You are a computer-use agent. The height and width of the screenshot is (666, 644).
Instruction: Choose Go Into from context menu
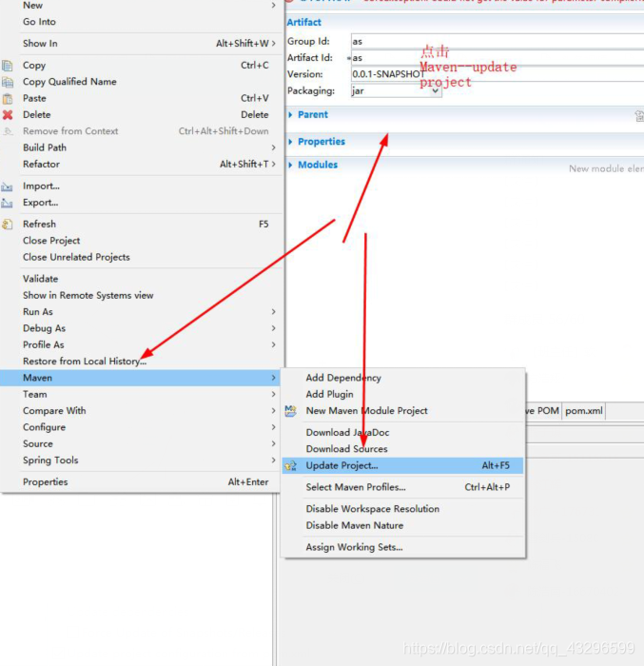[x=39, y=22]
